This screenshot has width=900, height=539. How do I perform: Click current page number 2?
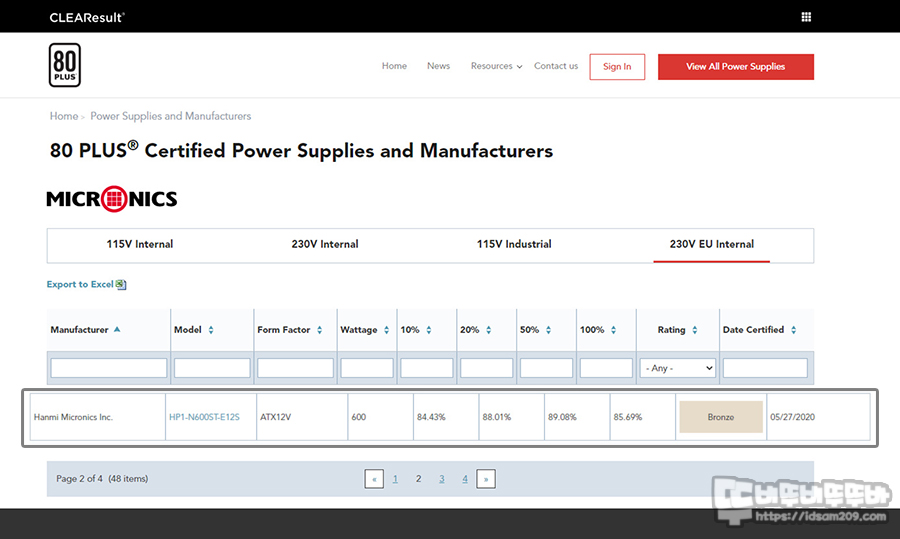click(x=418, y=479)
